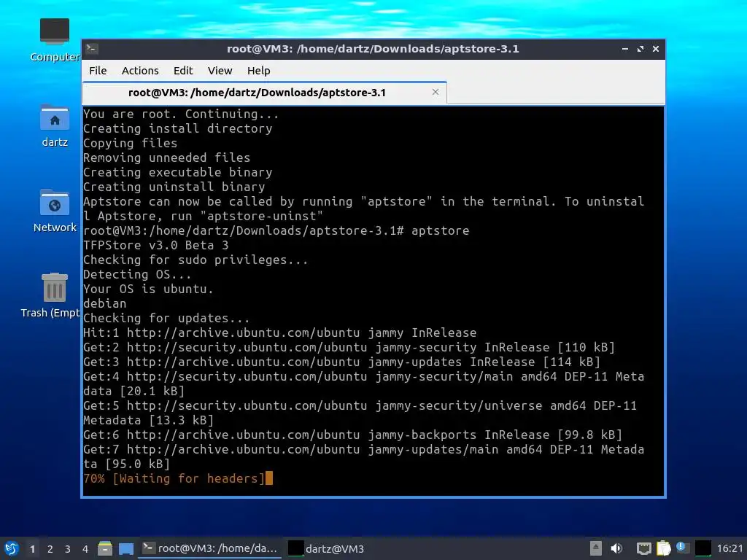Open the Help menu
Screen dimensions: 747x560
259,71
